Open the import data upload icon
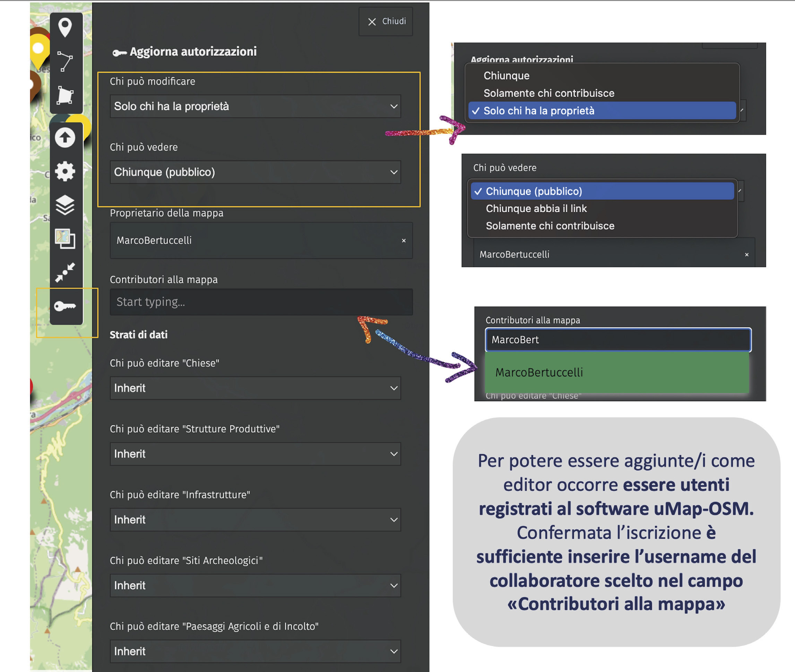Image resolution: width=795 pixels, height=672 pixels. coord(65,138)
